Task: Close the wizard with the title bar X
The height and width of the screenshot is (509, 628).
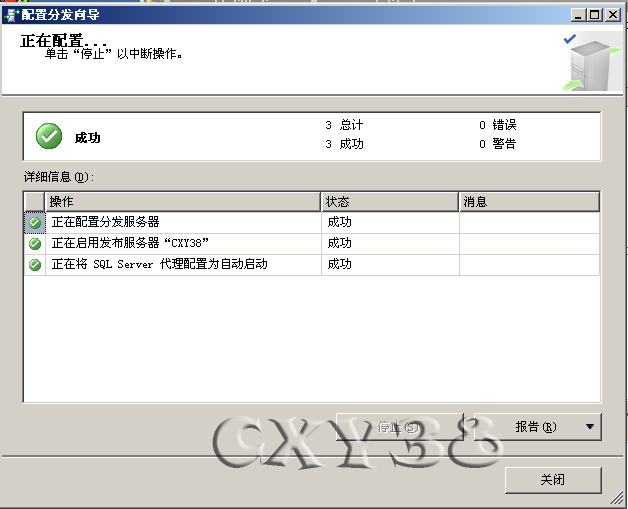Action: 613,15
